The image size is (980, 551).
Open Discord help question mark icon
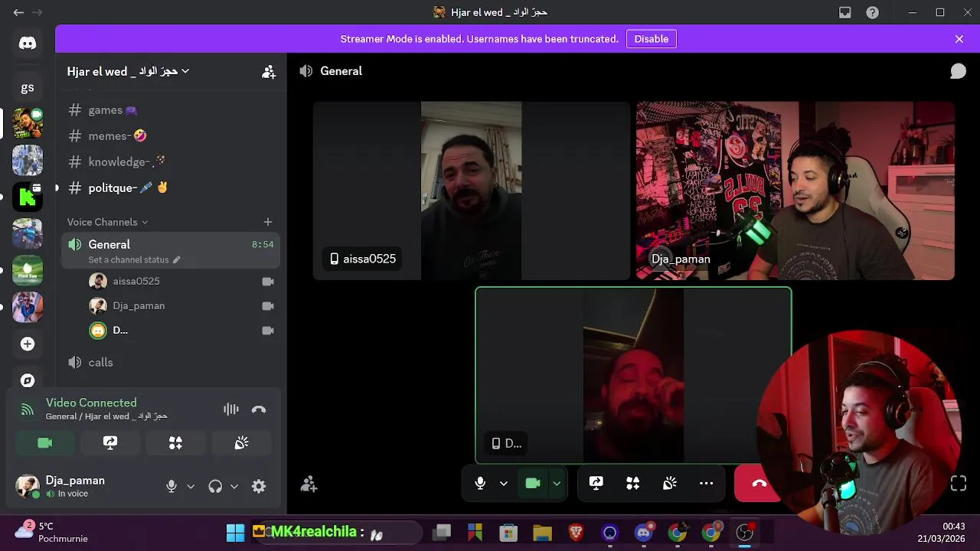(872, 12)
